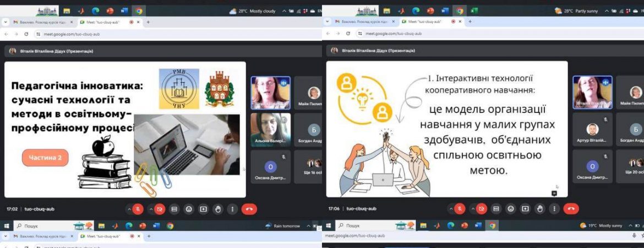
Task: Open PowerPoint in 28°C Partly sunny taskbar
Action: click(x=430, y=10)
